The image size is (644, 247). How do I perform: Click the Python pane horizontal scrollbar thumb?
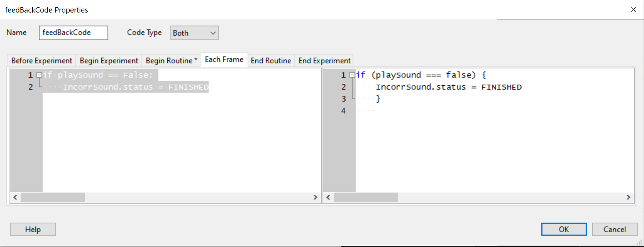coord(53,197)
